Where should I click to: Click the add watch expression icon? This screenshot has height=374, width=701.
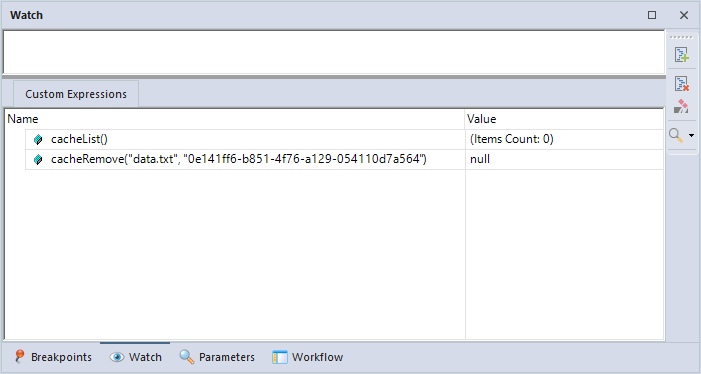[682, 55]
